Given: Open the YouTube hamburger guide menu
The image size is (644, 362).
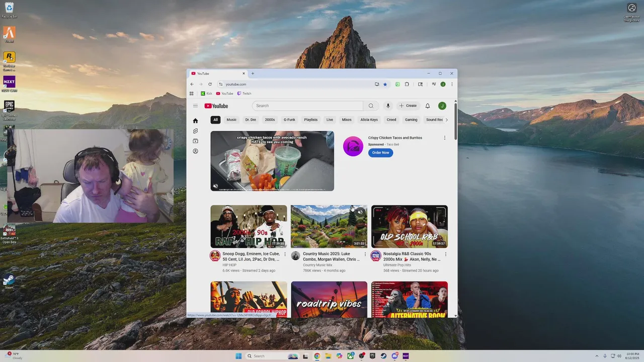Looking at the screenshot, I should pos(195,106).
